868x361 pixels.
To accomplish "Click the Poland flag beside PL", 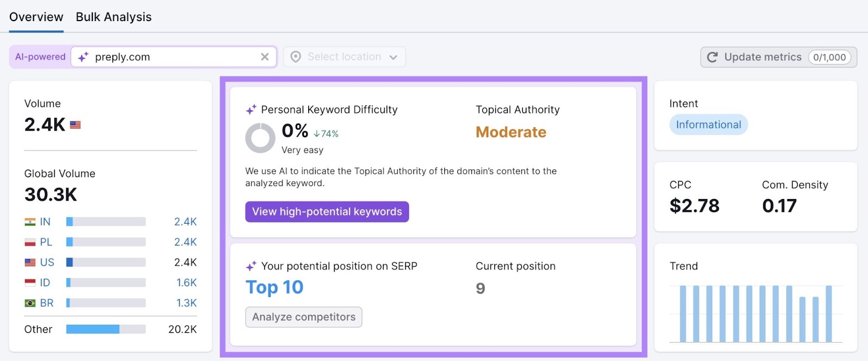I will 31,242.
